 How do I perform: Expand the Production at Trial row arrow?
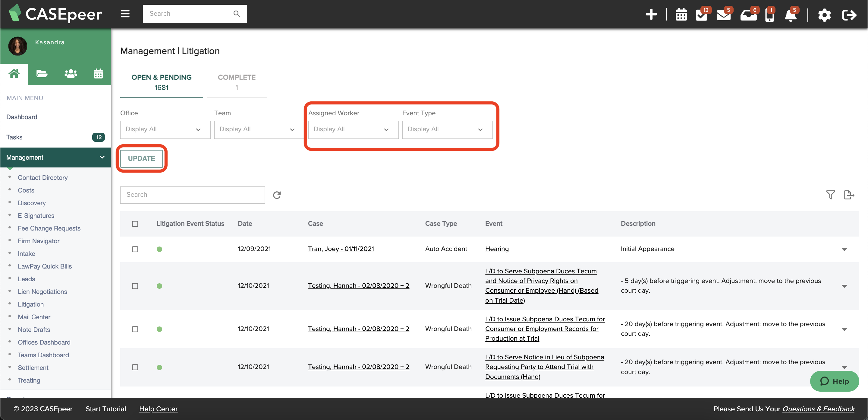pos(844,329)
